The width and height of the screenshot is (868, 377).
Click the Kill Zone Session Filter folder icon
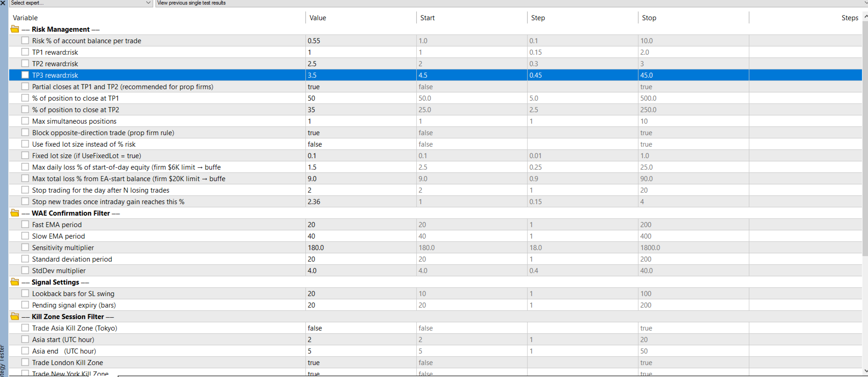tap(15, 317)
